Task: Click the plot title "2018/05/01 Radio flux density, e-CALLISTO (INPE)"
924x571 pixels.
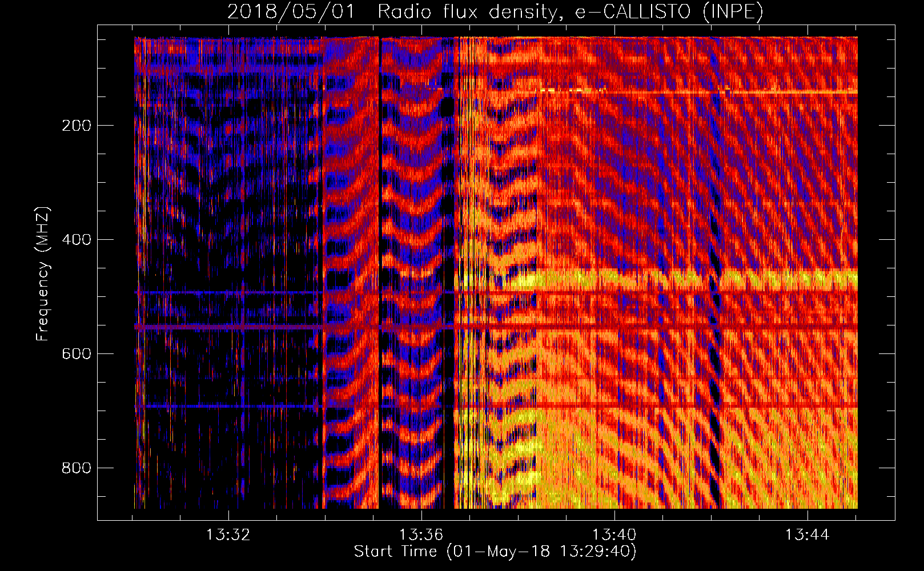Action: click(495, 12)
